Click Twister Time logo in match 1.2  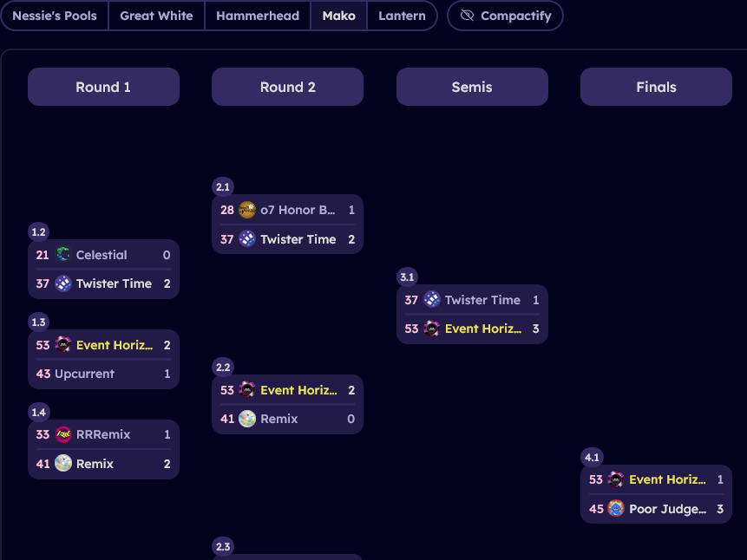63,283
